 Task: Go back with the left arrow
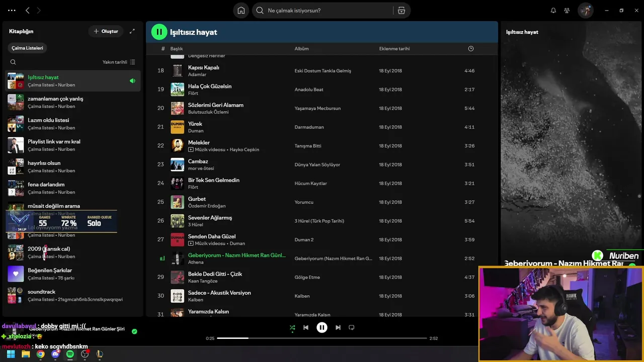[x=28, y=10]
